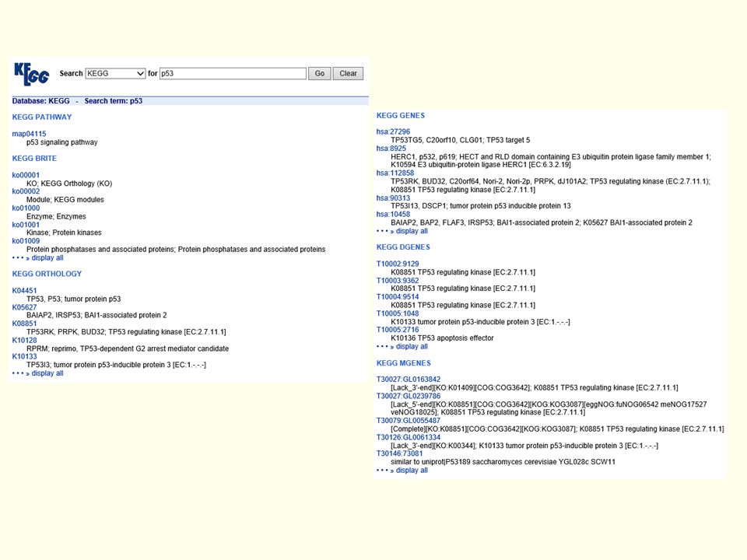
Task: Open the KEGG PATHWAY heading link
Action: 42,117
